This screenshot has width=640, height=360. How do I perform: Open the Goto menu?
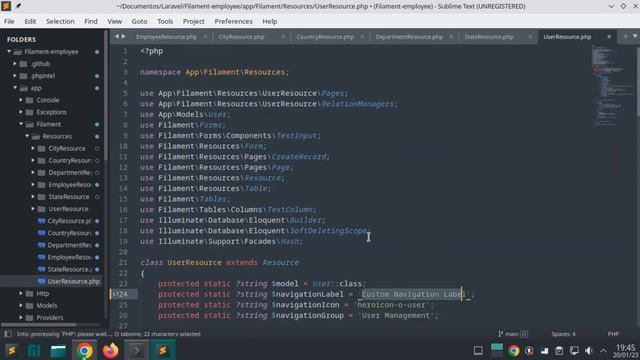tap(139, 21)
